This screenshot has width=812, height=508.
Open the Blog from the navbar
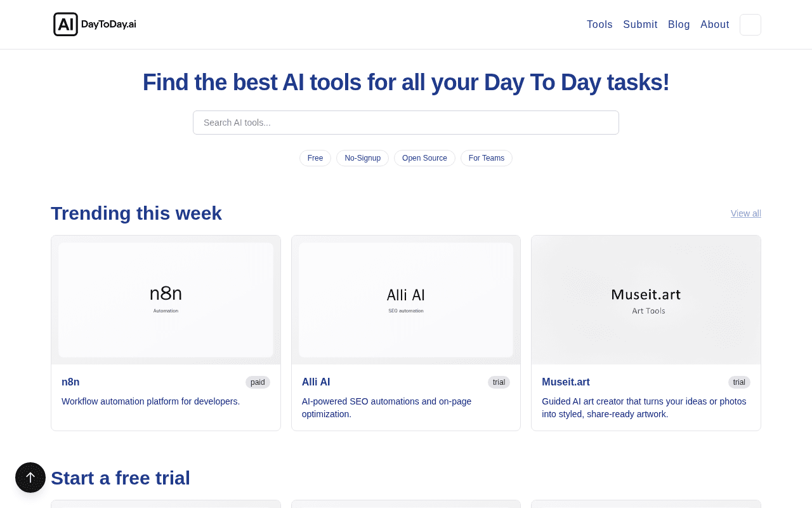(679, 24)
